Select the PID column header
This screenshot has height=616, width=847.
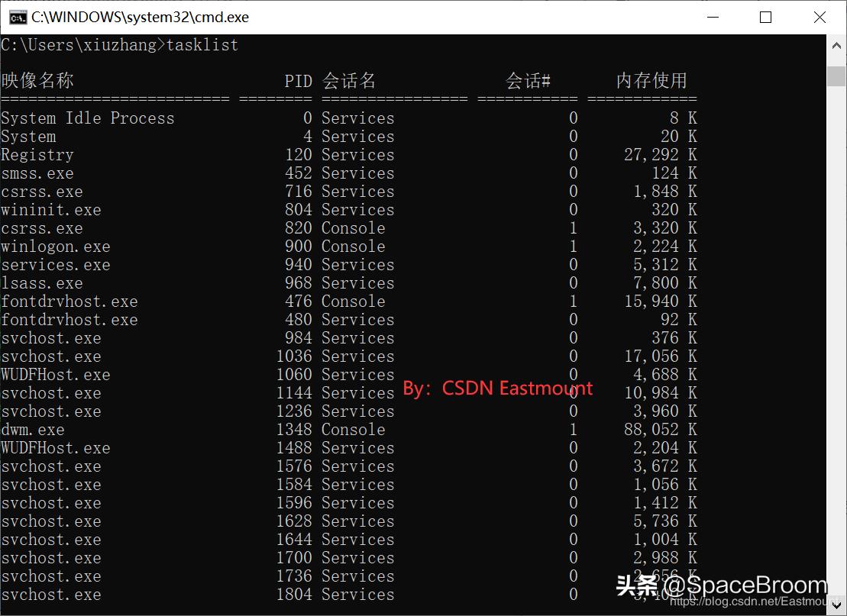point(298,81)
